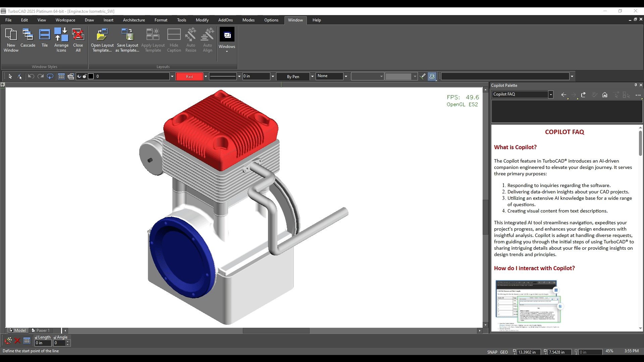The width and height of the screenshot is (644, 362).
Task: Click the back arrow in Copilot Palette
Action: [x=563, y=95]
